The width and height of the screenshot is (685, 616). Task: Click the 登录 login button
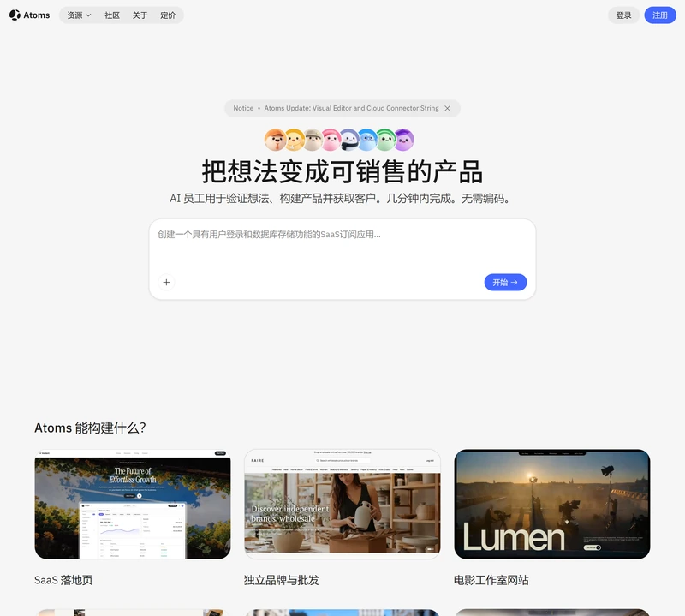[x=623, y=15]
